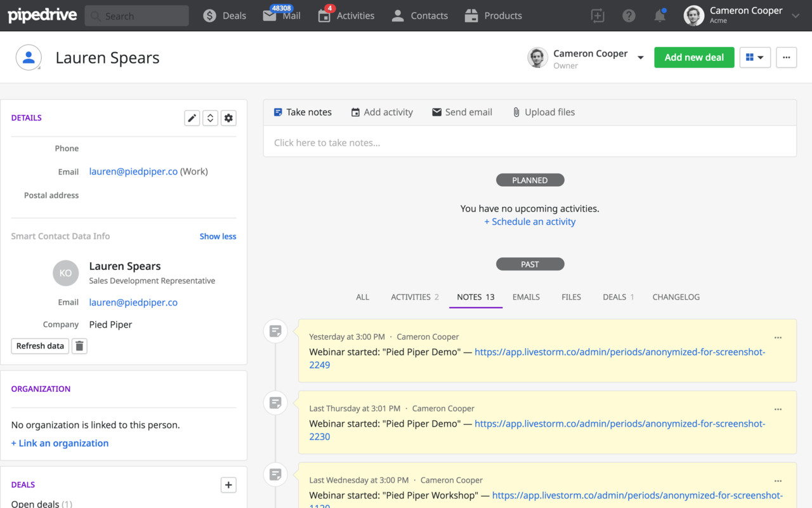Click the help question mark icon
Screen dimensions: 812x508
[629, 16]
